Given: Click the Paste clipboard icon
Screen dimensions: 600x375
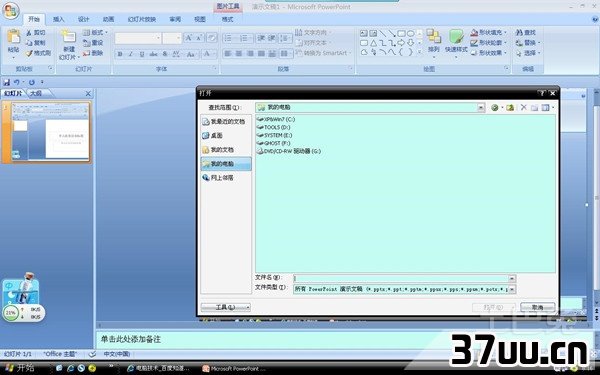Looking at the screenshot, I should coord(14,37).
